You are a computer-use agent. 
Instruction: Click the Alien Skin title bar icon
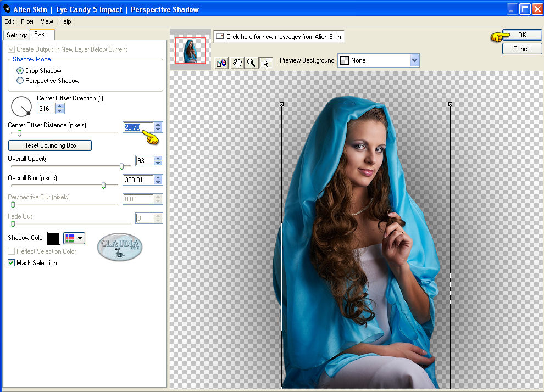tap(7, 9)
